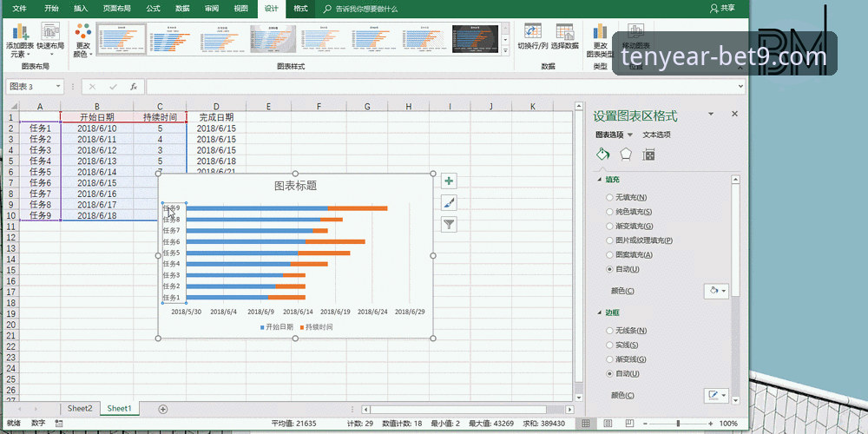Select Fill & Line bucket icon
This screenshot has width=868, height=434.
click(x=603, y=155)
